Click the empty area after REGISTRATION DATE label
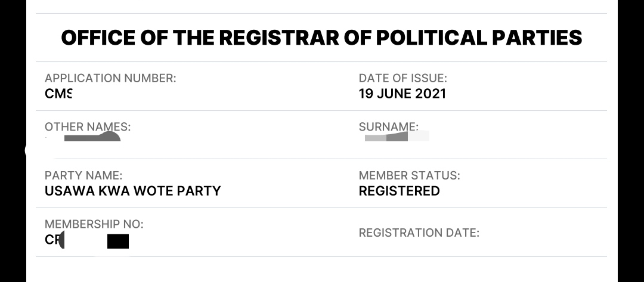Viewport: 644px width, 282px height. tap(542, 233)
